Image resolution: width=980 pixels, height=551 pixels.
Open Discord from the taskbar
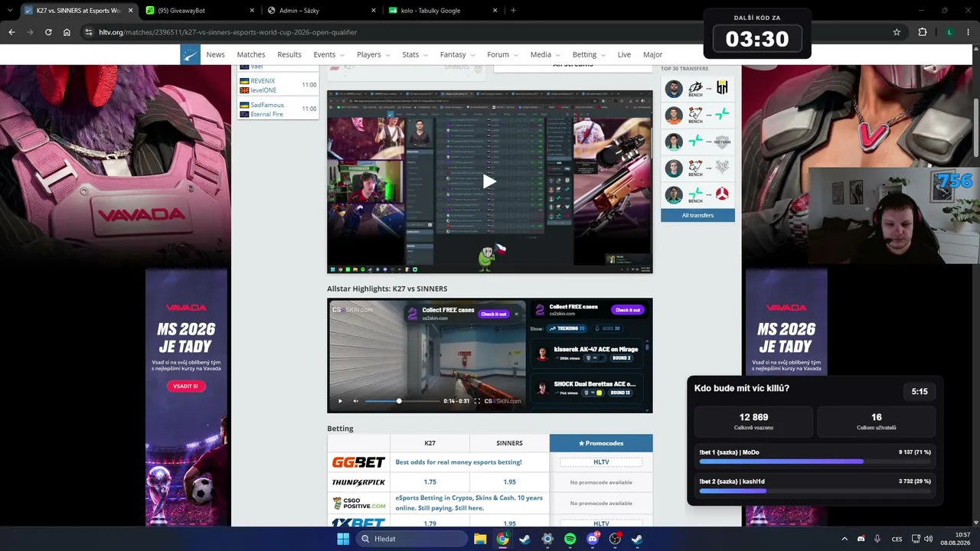pyautogui.click(x=593, y=539)
